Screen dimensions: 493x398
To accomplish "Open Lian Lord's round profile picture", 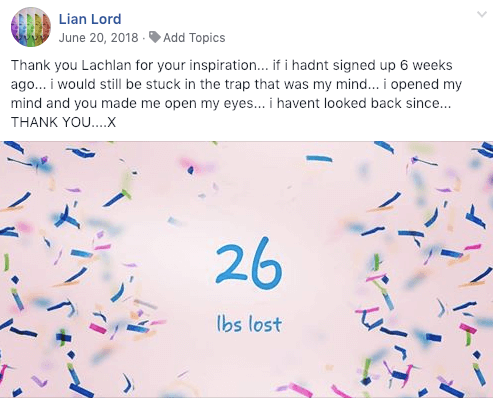I will pyautogui.click(x=31, y=27).
